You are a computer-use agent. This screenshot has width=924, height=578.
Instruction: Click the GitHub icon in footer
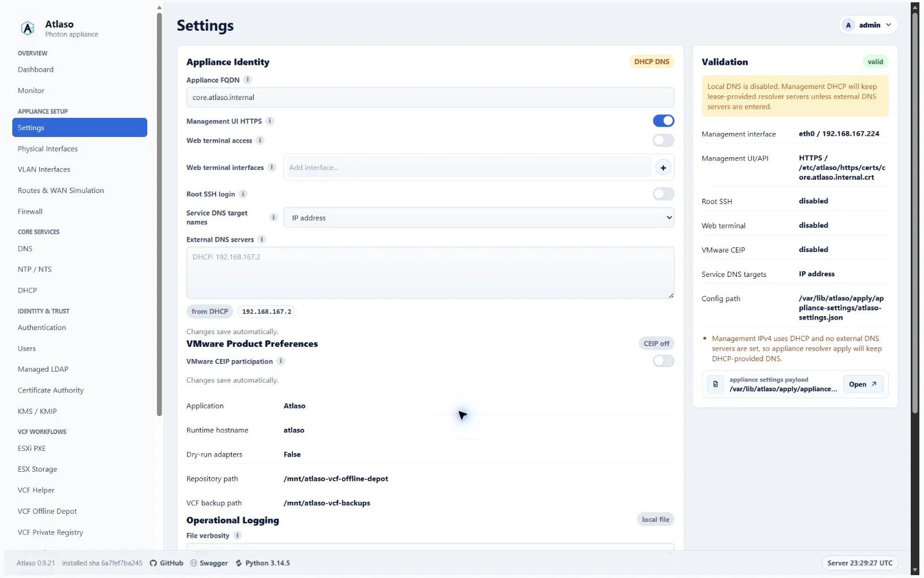point(153,563)
